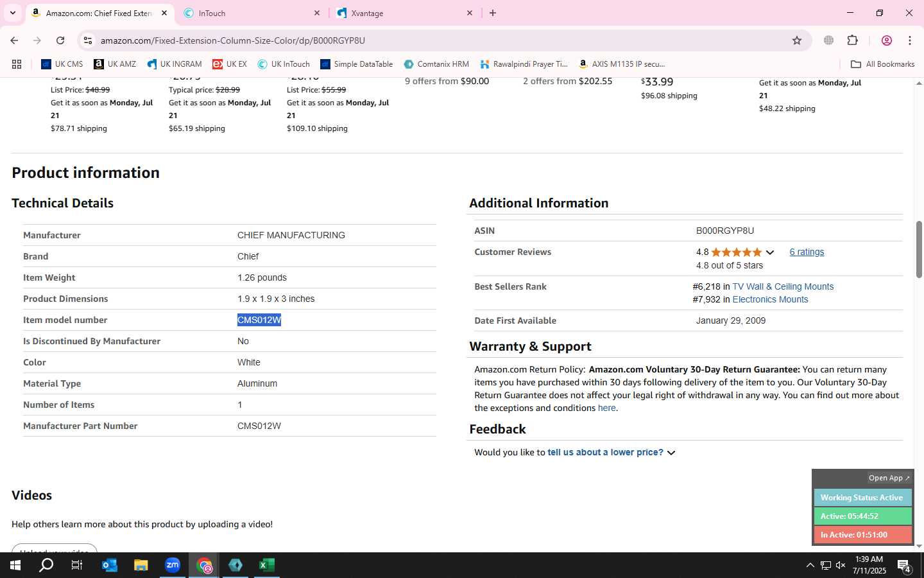The image size is (924, 578).
Task: Click the Manufacturer Part Number value CMS012W
Action: (259, 426)
